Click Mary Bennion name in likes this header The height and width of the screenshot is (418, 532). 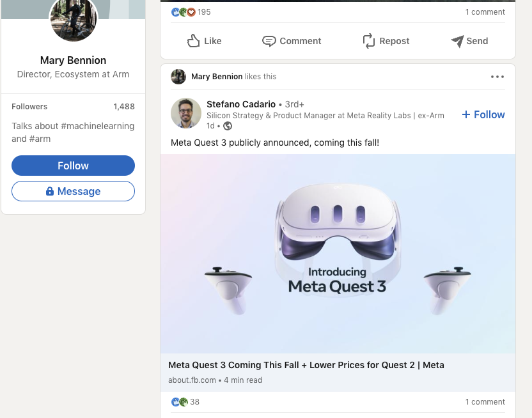pos(217,77)
